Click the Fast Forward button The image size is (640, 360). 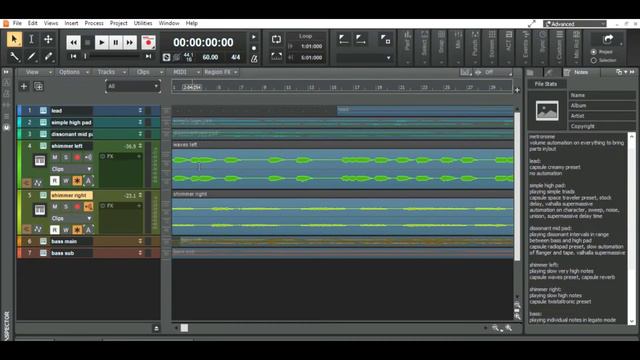coord(129,42)
